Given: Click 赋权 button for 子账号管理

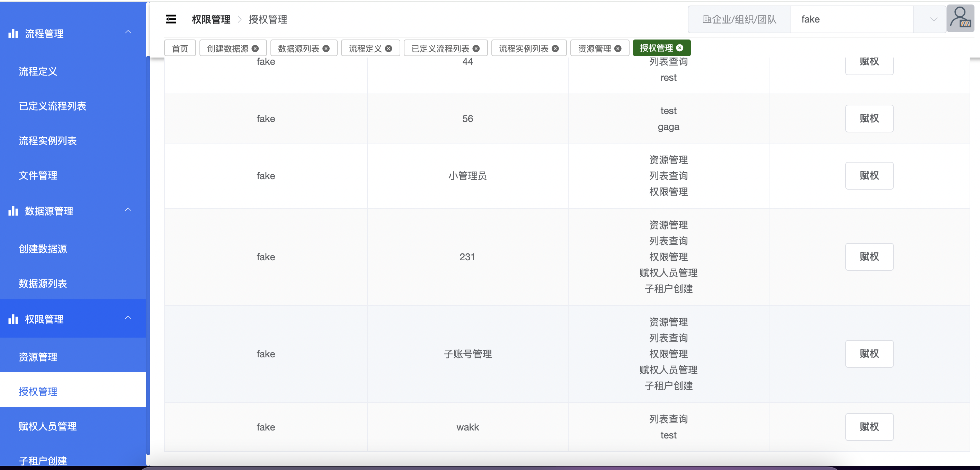Looking at the screenshot, I should click(869, 354).
